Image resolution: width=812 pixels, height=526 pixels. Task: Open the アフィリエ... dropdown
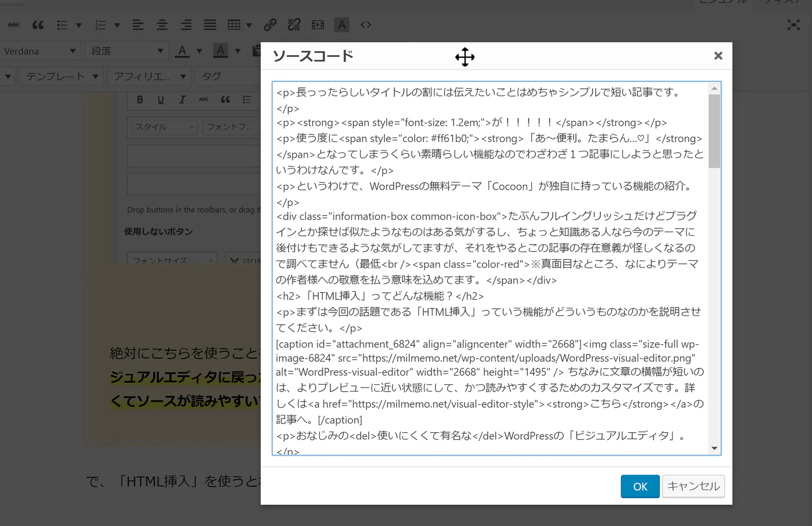(x=149, y=77)
